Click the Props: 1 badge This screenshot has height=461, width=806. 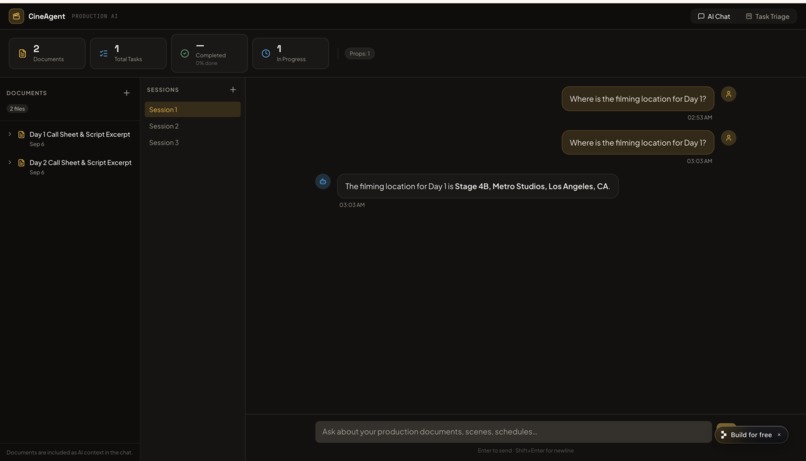[x=359, y=53]
